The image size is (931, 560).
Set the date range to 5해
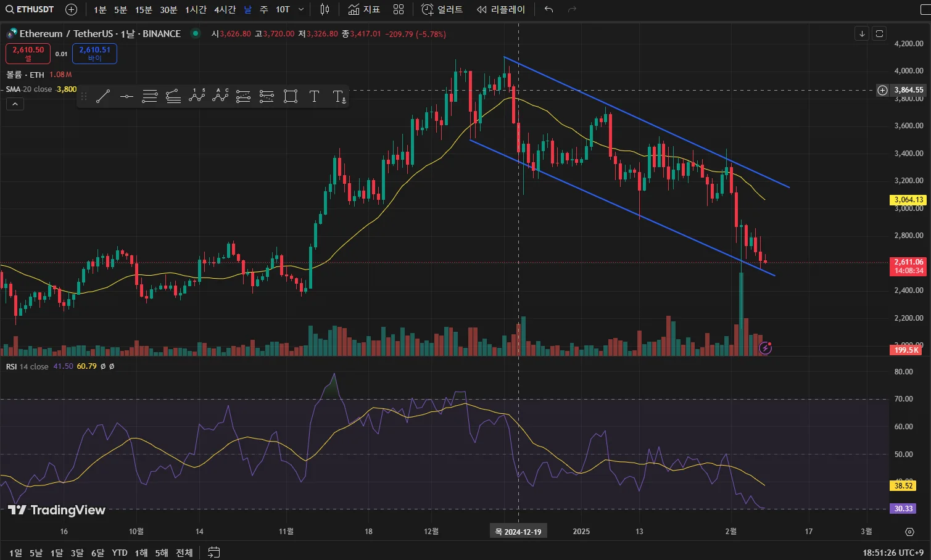(x=162, y=553)
